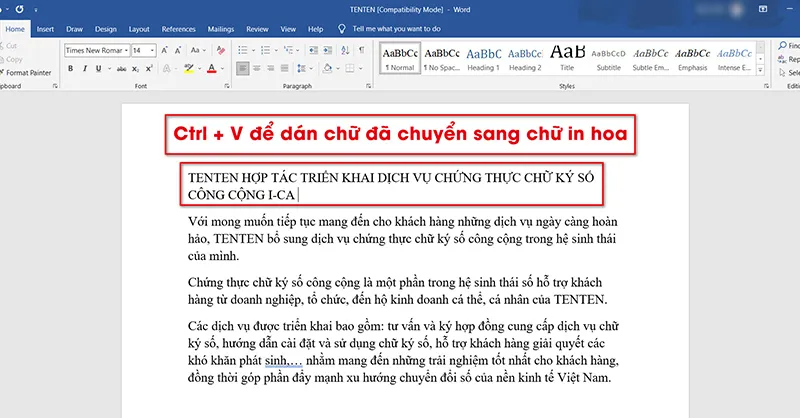The width and height of the screenshot is (800, 418).
Task: Open the References ribbon tab
Action: pyautogui.click(x=179, y=29)
